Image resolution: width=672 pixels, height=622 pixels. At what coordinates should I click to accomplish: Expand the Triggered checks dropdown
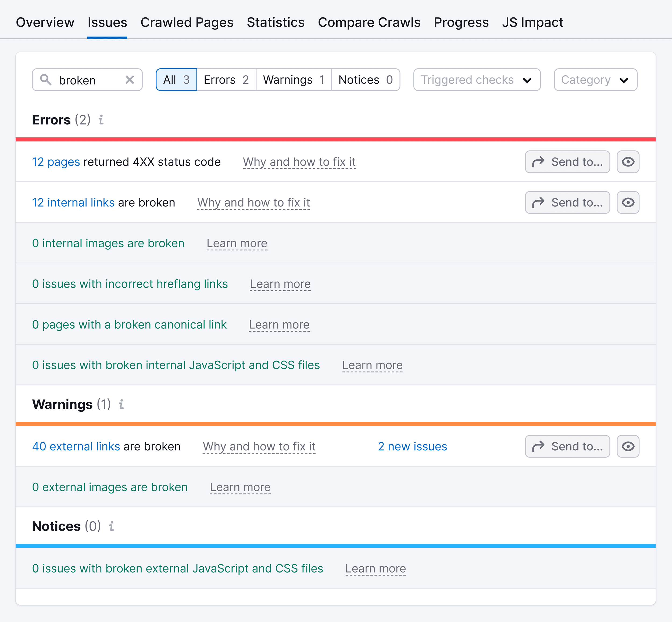477,80
